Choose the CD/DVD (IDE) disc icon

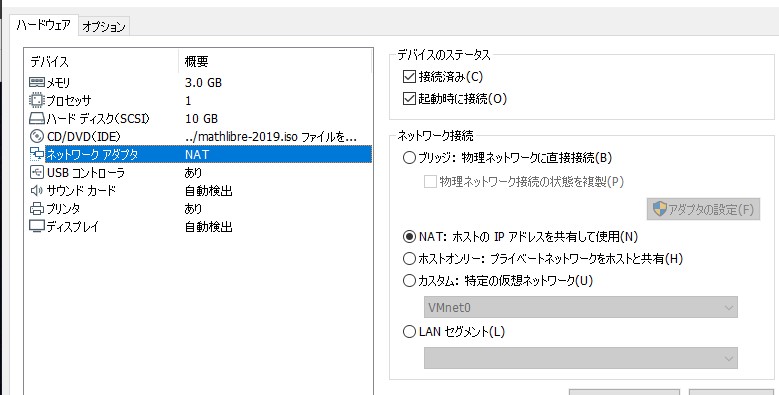tap(37, 136)
